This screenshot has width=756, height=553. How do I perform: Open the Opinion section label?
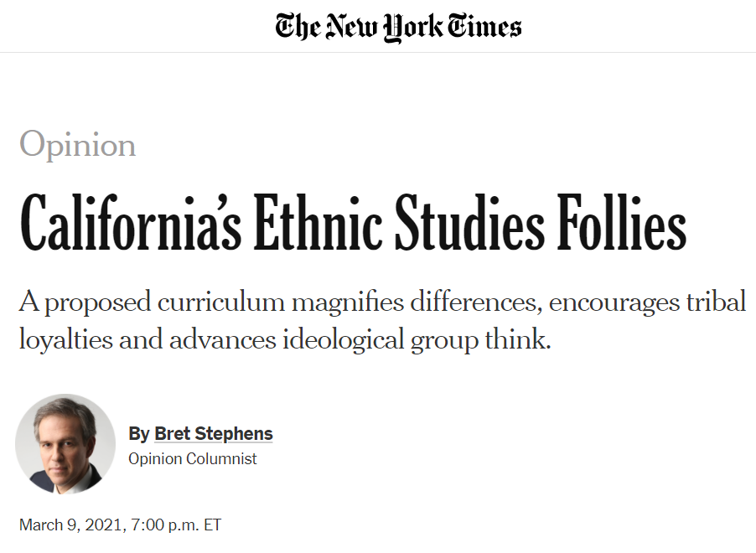click(x=78, y=145)
